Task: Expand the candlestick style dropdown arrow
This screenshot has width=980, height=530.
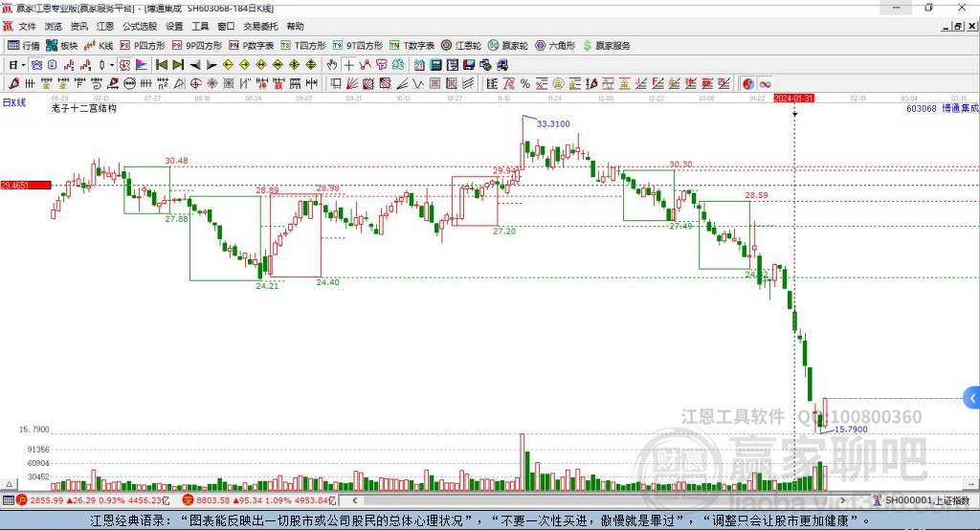Action: pos(112,65)
